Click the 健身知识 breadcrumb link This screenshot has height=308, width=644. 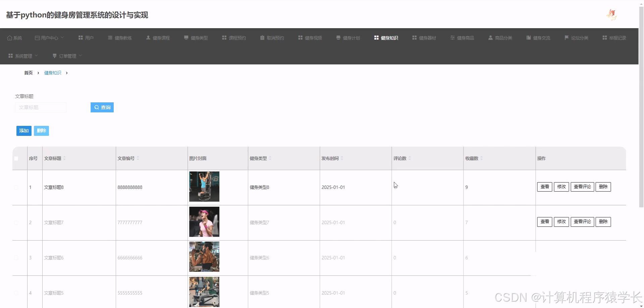[x=53, y=73]
